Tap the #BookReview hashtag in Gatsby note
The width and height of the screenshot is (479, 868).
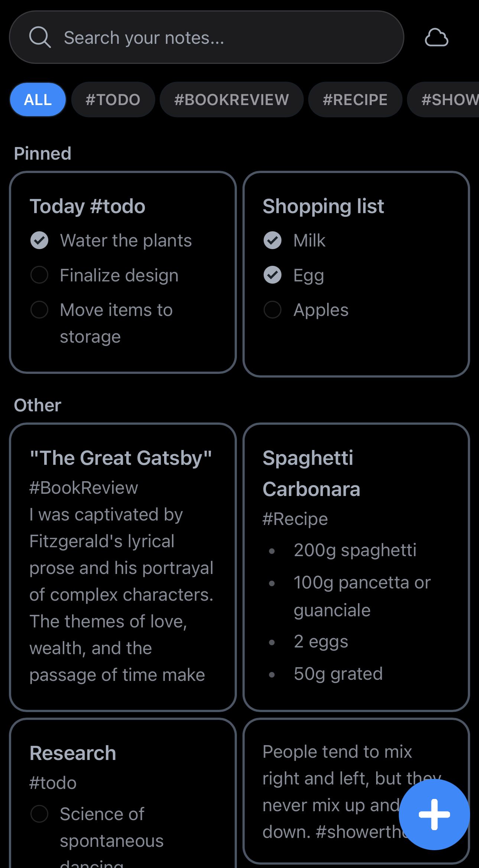(84, 488)
